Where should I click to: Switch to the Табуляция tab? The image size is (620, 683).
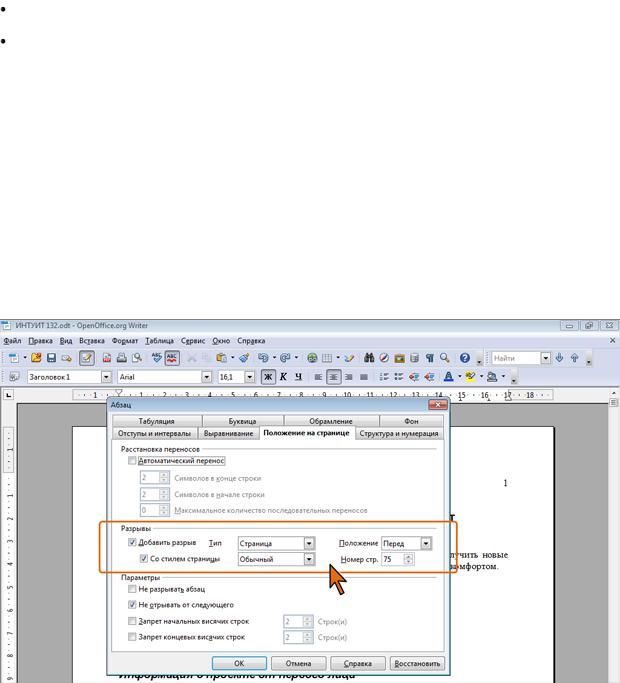click(x=156, y=421)
